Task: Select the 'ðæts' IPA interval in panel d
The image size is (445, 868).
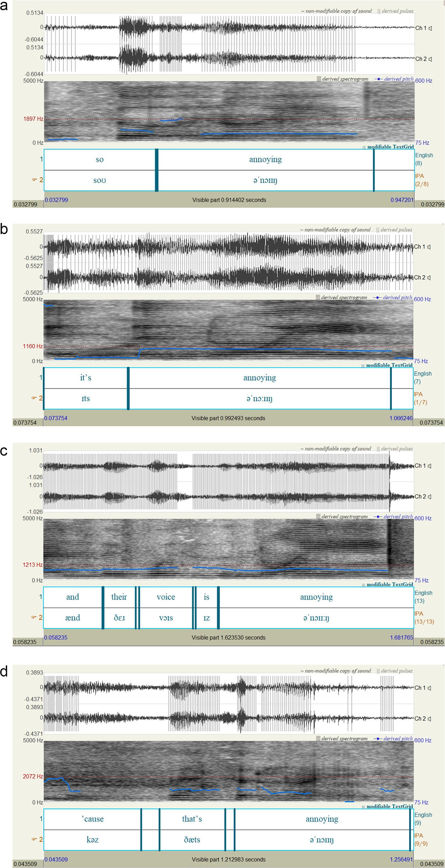Action: tap(192, 840)
